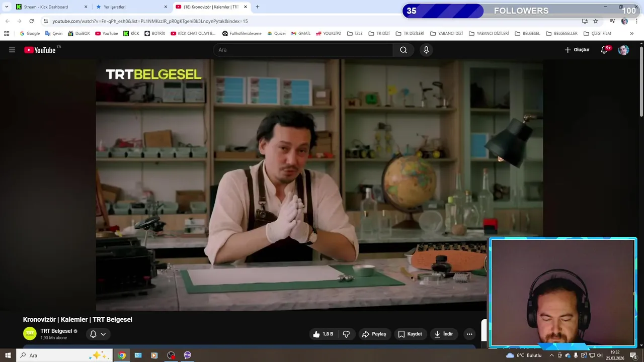644x362 pixels.
Task: Open the YouTube account avatar menu
Action: click(623, 50)
